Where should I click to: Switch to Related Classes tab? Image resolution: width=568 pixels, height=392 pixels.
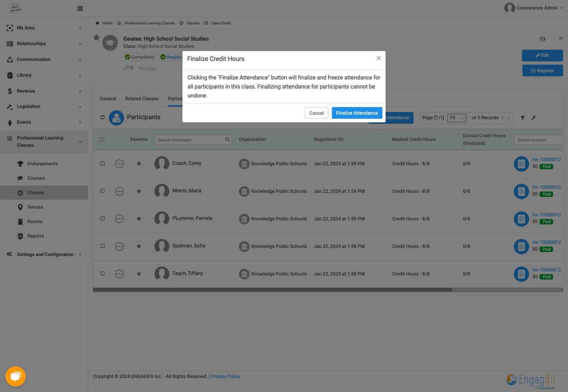coord(142,98)
